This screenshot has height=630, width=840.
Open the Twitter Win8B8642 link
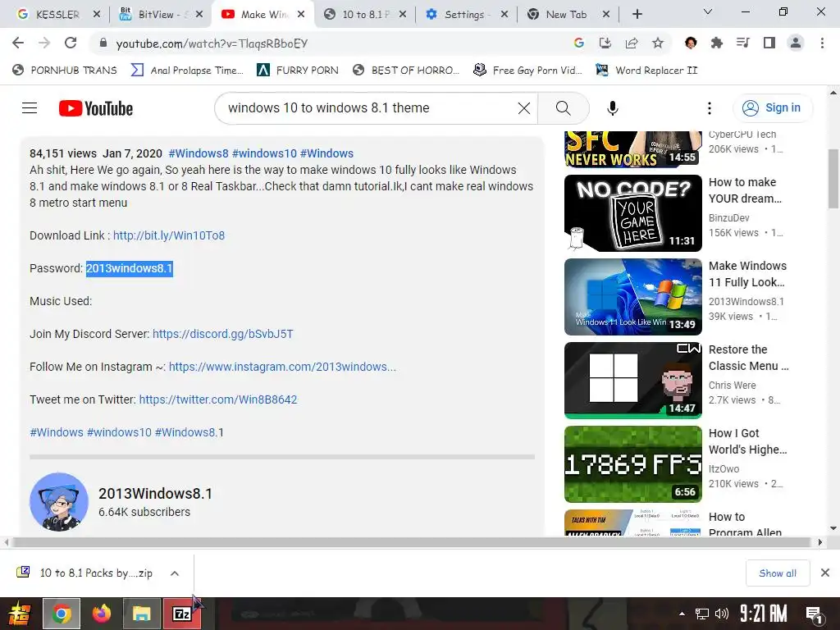pyautogui.click(x=218, y=399)
